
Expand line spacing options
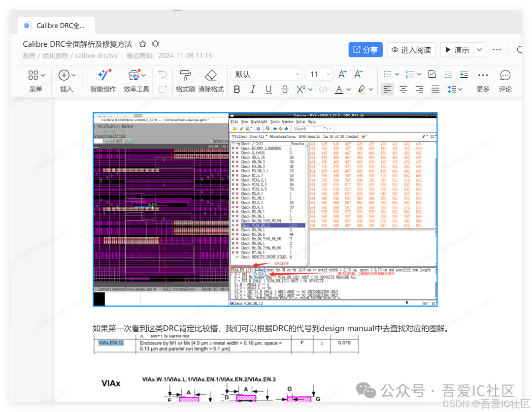click(x=460, y=90)
